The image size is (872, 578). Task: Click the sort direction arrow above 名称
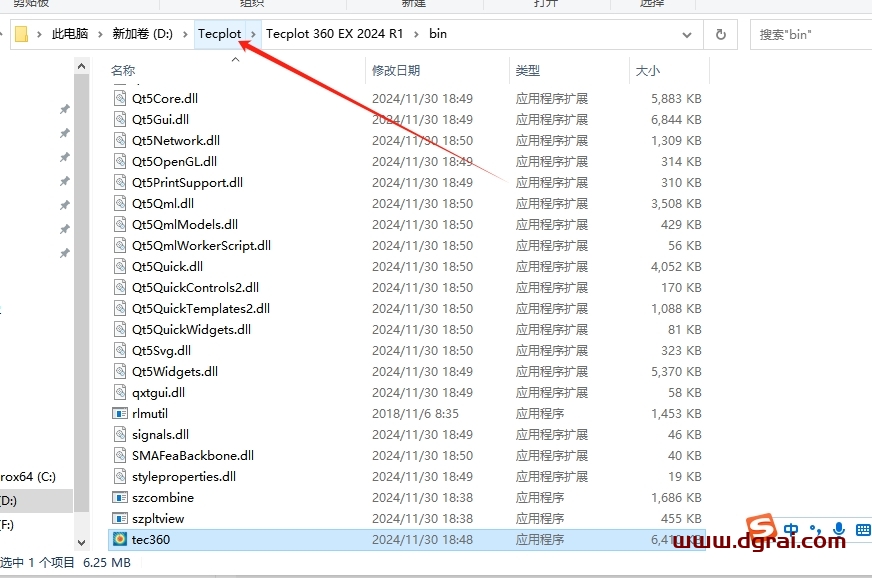click(236, 60)
